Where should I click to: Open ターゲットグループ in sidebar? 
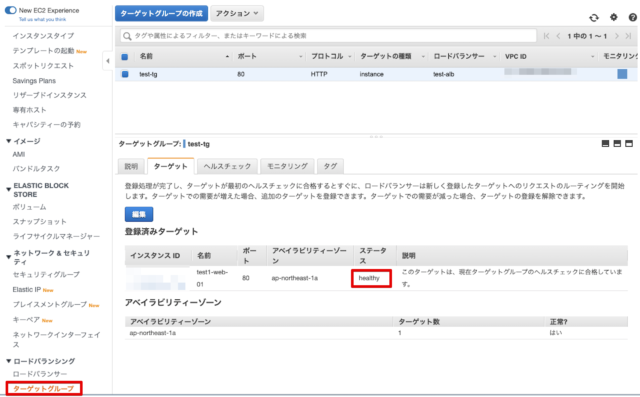click(44, 388)
